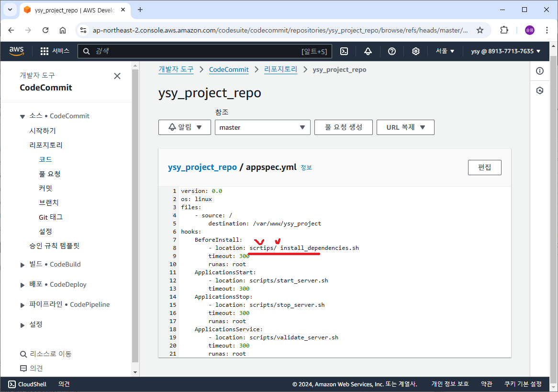Select 시작하기 in the sidebar
Screen dimensions: 558x392
(x=42, y=131)
